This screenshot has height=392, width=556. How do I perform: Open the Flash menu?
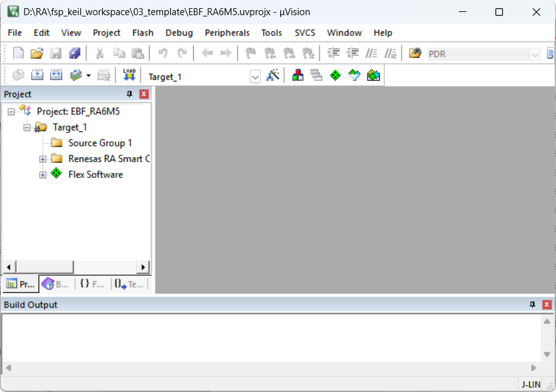click(143, 33)
